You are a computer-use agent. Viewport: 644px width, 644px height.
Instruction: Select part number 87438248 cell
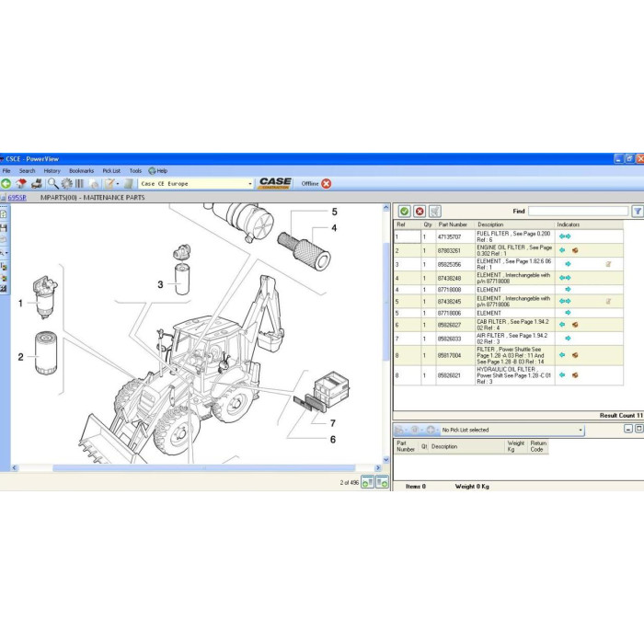tap(455, 278)
